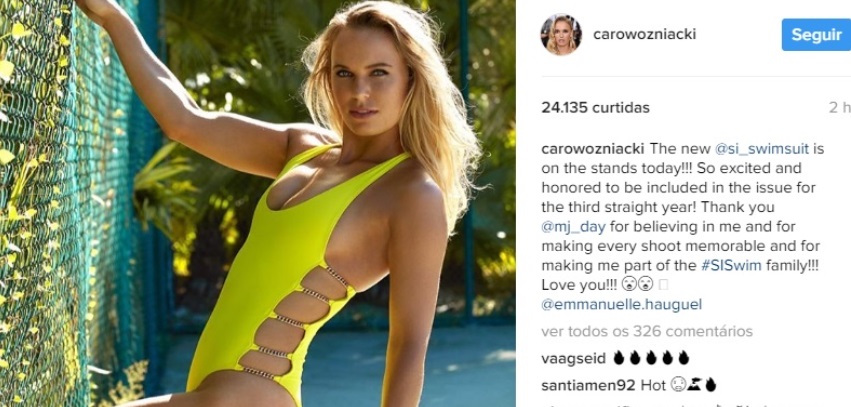Click the 24.135 curtidas likes count

tap(595, 107)
